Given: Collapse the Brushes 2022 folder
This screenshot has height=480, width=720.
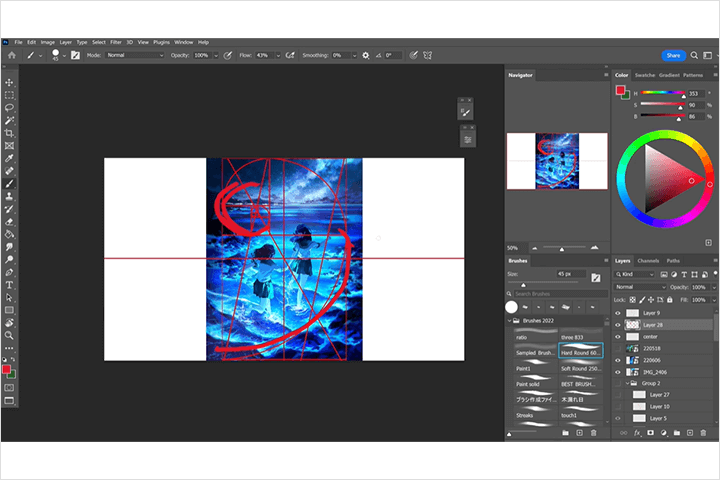Looking at the screenshot, I should (x=509, y=321).
